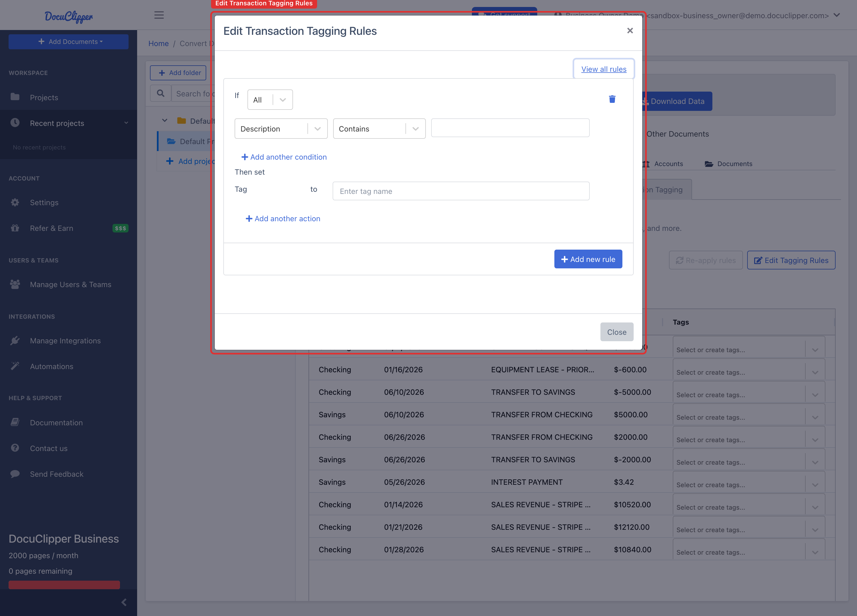Image resolution: width=857 pixels, height=616 pixels.
Task: Open the Description field dropdown
Action: 281,129
